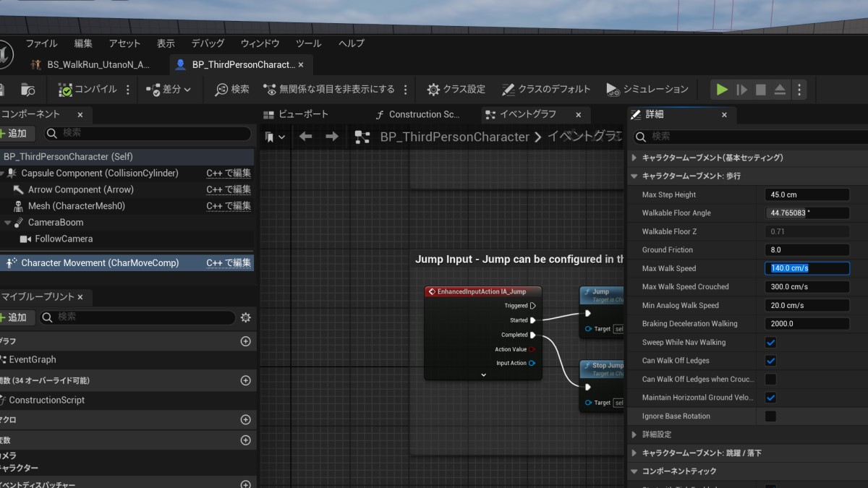868x488 pixels.
Task: Select Character Movement (CharMoveComp) component
Action: [100, 263]
